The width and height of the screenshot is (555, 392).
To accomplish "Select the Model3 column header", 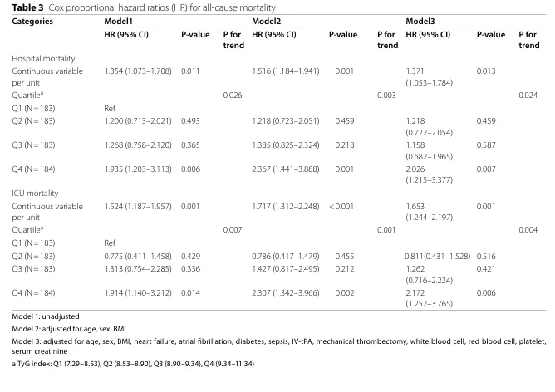I will [x=420, y=22].
